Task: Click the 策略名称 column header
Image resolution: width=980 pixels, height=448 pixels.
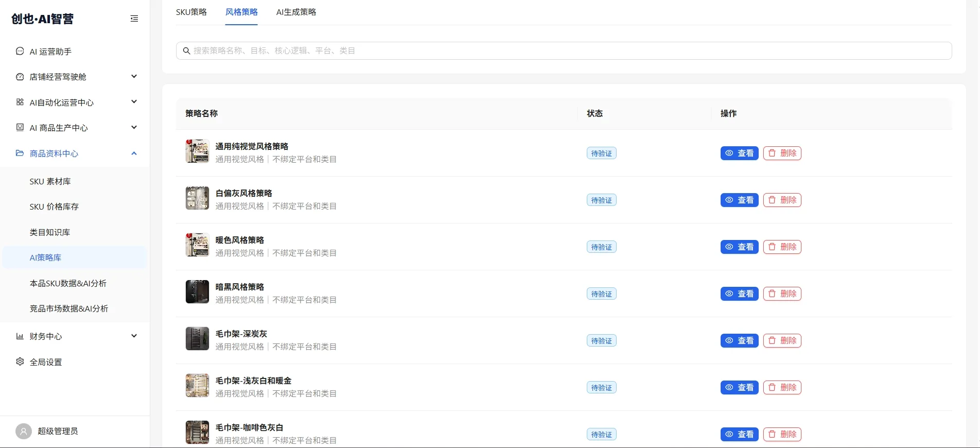Action: (201, 113)
